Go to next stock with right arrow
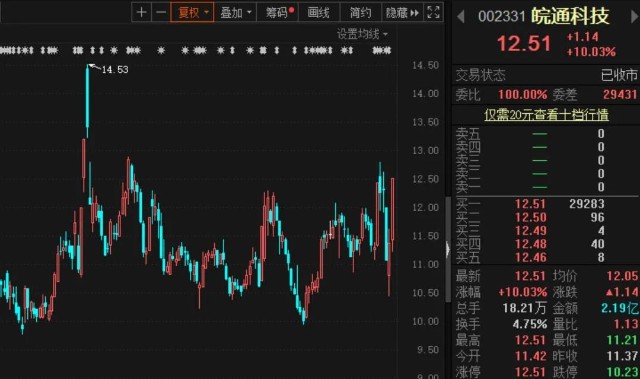Viewport: 640px width, 379px height. tap(634, 17)
